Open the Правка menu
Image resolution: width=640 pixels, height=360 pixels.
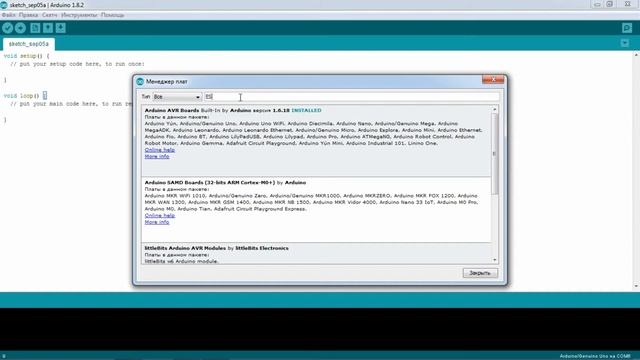click(x=29, y=15)
